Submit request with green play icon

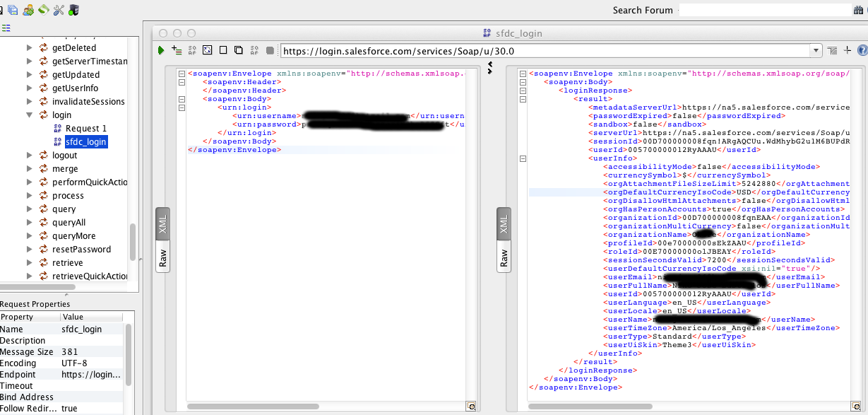click(x=161, y=50)
